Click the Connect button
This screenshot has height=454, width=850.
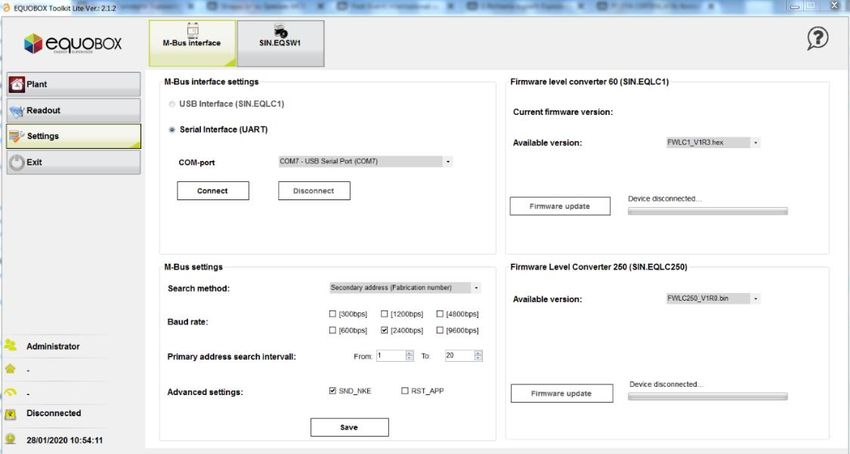point(213,191)
